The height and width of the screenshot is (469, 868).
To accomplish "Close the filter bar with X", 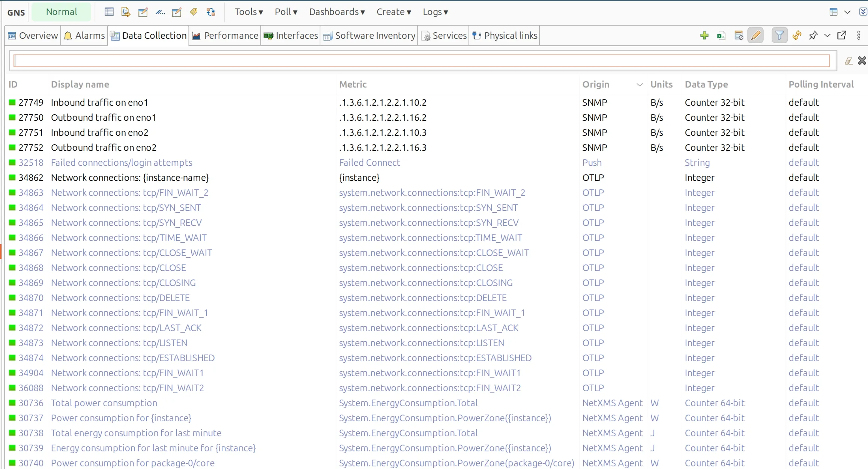I will coord(862,60).
